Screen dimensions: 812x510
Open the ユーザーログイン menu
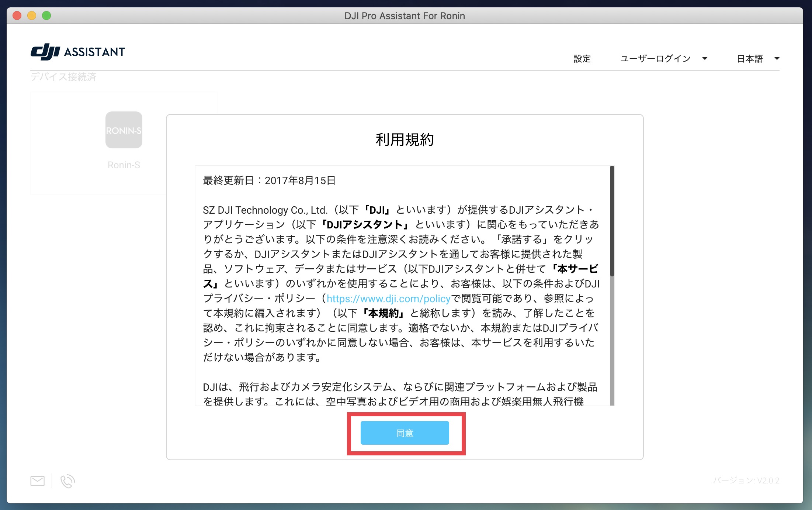pyautogui.click(x=655, y=59)
